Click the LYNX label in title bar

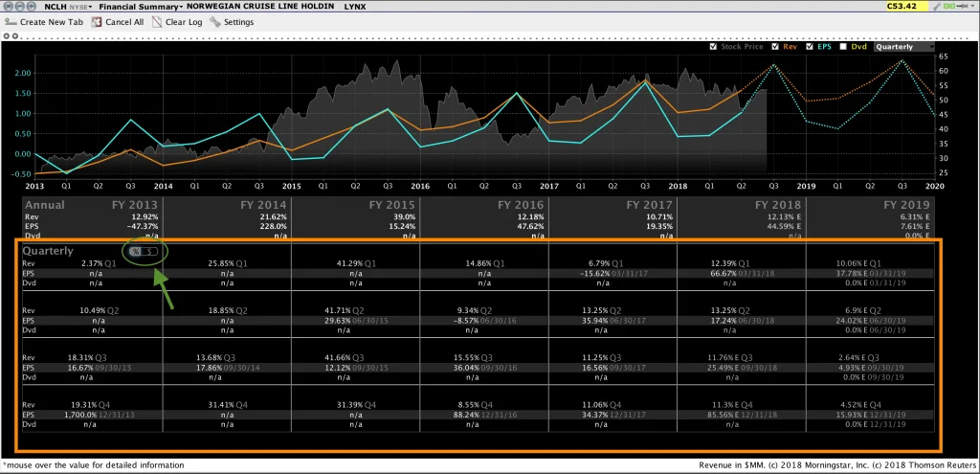(355, 7)
